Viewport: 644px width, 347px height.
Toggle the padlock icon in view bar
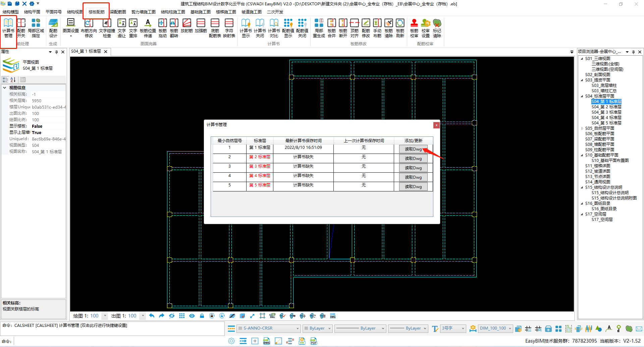pos(202,316)
